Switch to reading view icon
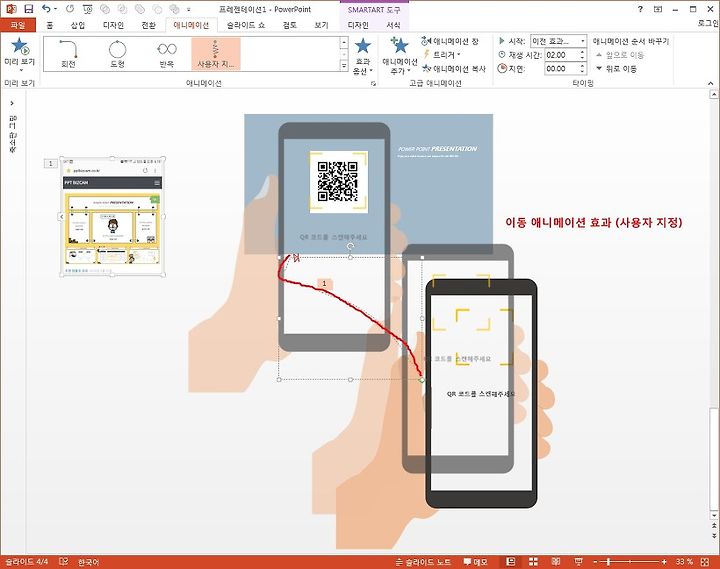This screenshot has width=720, height=569. [x=556, y=562]
